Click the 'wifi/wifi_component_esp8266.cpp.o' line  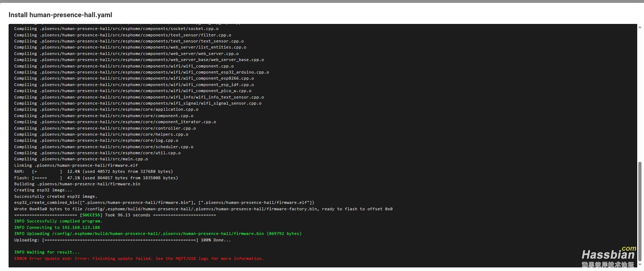click(x=134, y=78)
